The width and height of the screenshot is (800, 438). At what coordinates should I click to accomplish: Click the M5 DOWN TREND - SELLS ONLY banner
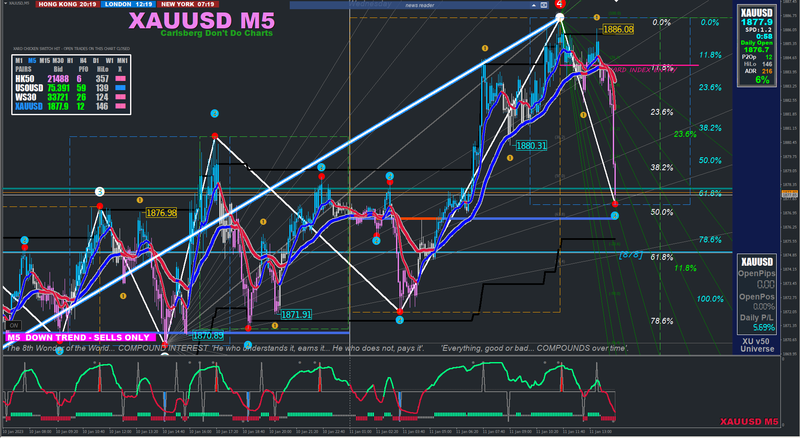pyautogui.click(x=79, y=337)
